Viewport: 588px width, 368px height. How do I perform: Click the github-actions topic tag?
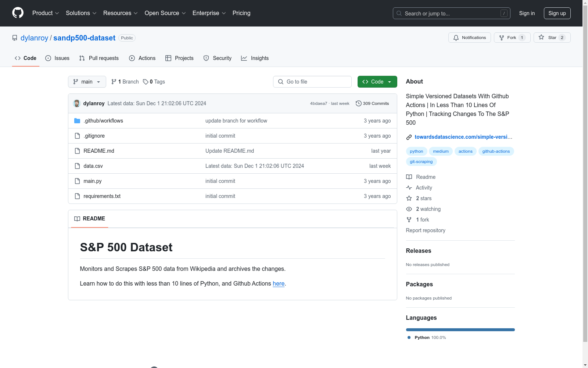click(x=496, y=151)
